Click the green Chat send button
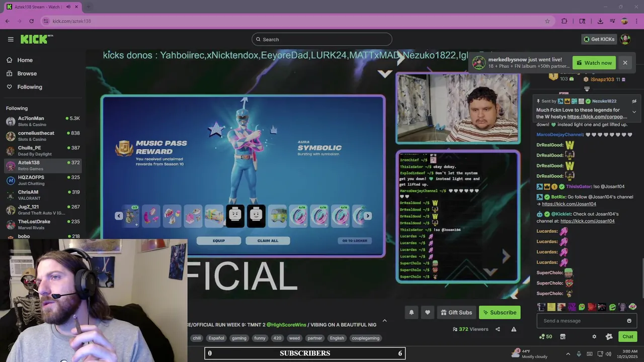The height and width of the screenshot is (362, 644). click(628, 337)
